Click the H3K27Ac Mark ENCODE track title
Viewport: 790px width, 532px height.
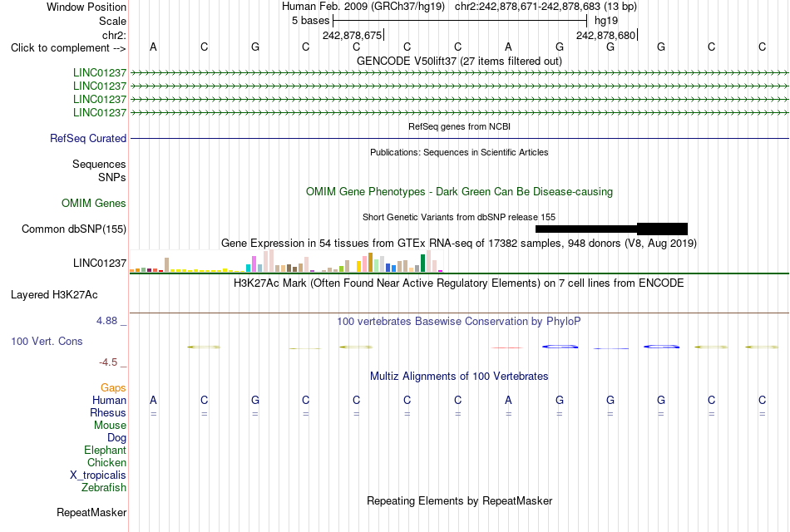[459, 283]
